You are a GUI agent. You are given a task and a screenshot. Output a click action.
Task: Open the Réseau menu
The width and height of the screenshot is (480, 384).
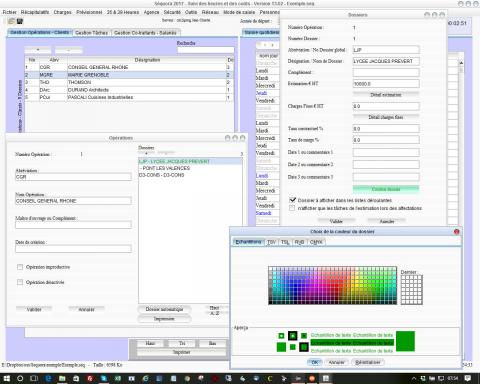210,12
